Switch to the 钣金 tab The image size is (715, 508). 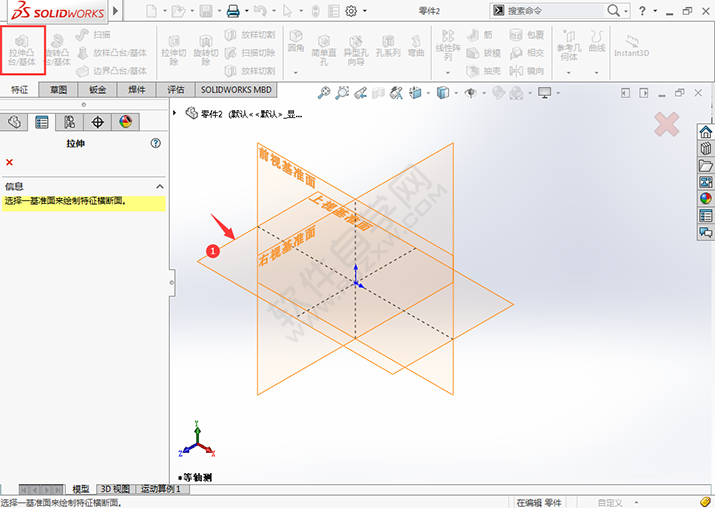coord(98,90)
